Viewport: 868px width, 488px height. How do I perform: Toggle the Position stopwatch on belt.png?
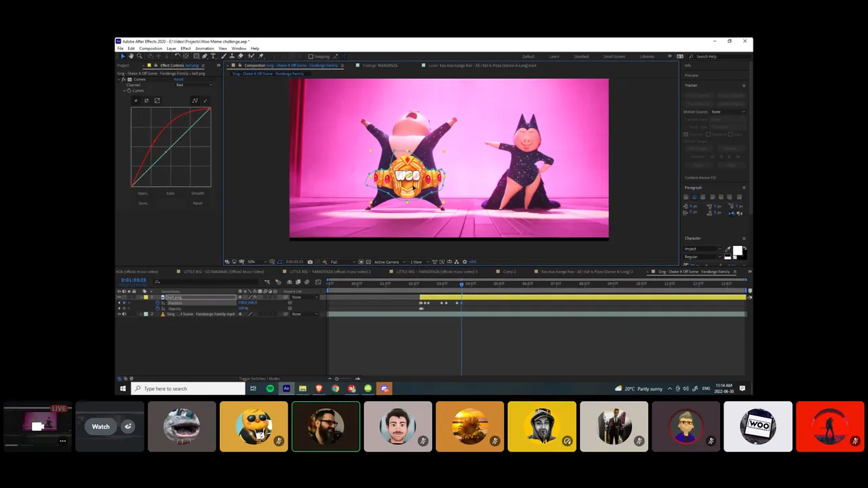[157, 303]
